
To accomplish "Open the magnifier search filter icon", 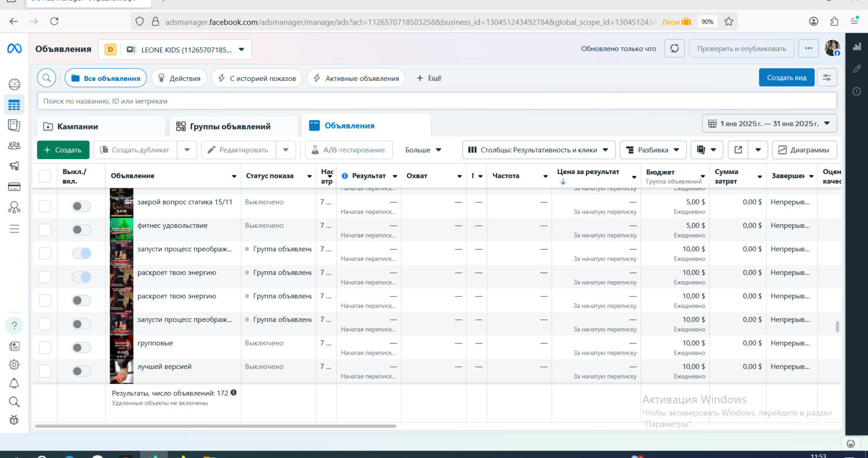I will click(47, 78).
